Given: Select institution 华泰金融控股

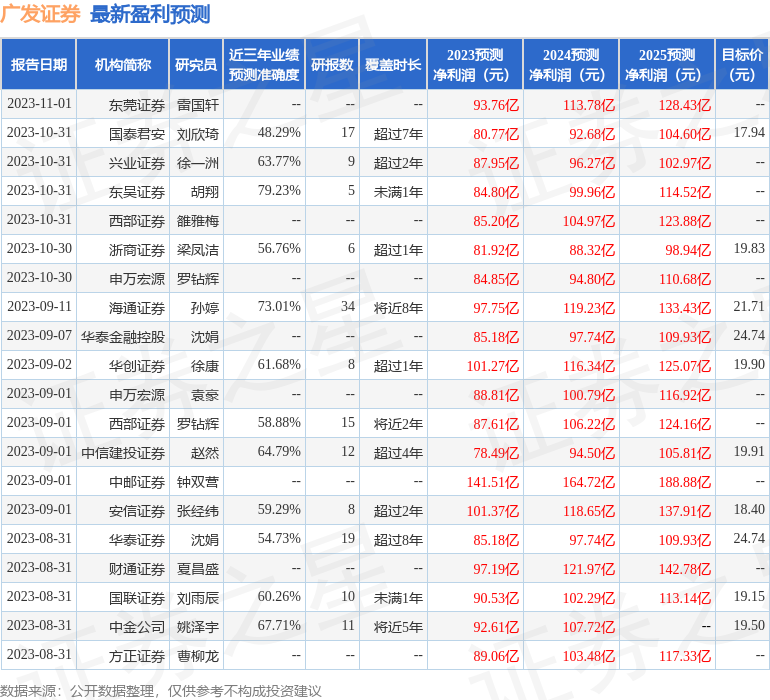Looking at the screenshot, I should point(123,337).
